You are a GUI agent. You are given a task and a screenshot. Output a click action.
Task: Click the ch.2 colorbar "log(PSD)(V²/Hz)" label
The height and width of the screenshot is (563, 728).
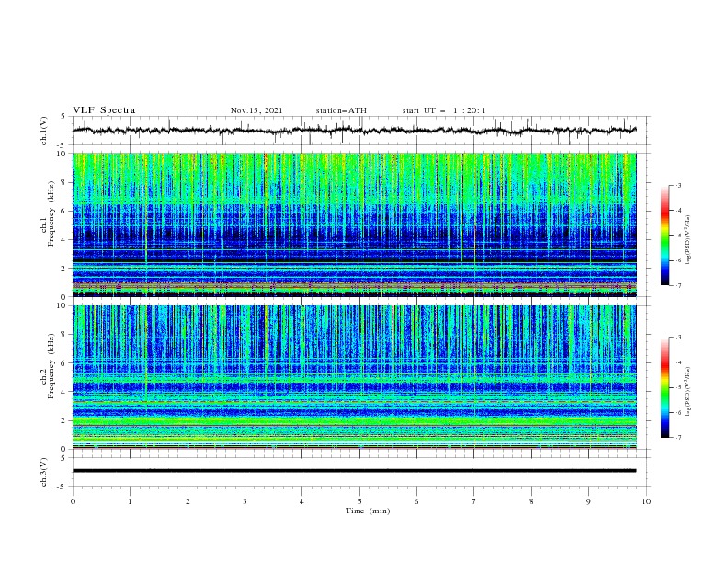click(688, 391)
